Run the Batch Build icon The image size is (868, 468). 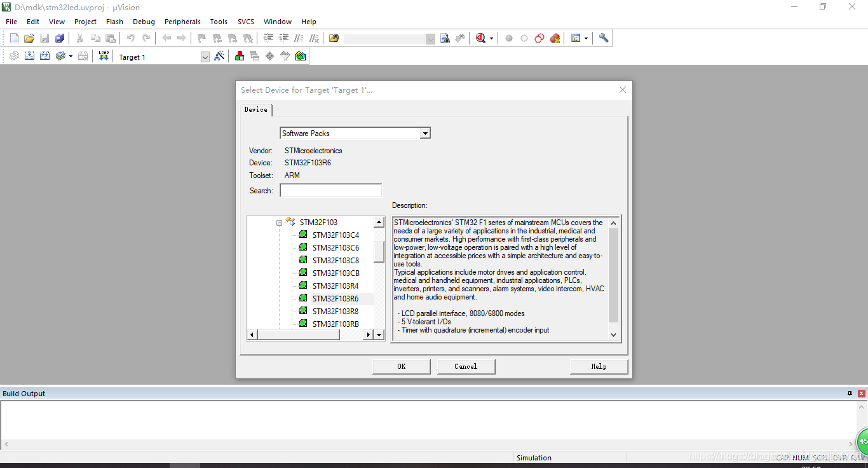[60, 56]
